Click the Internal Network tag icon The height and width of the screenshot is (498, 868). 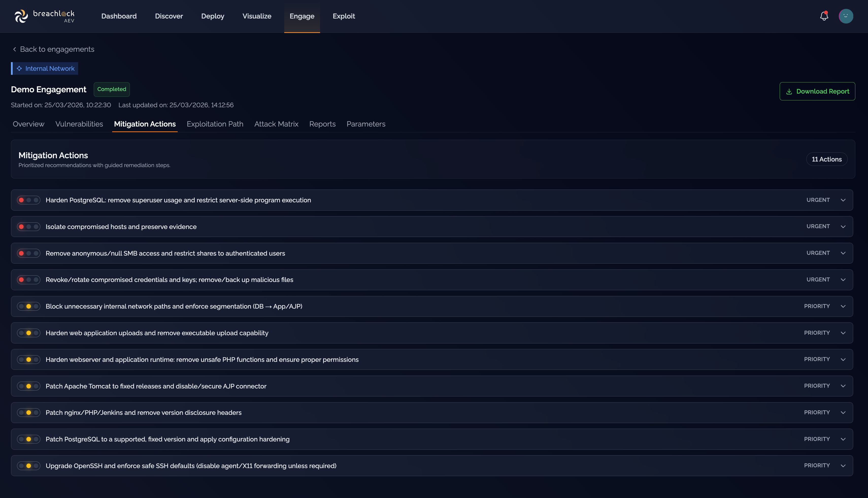tap(19, 68)
